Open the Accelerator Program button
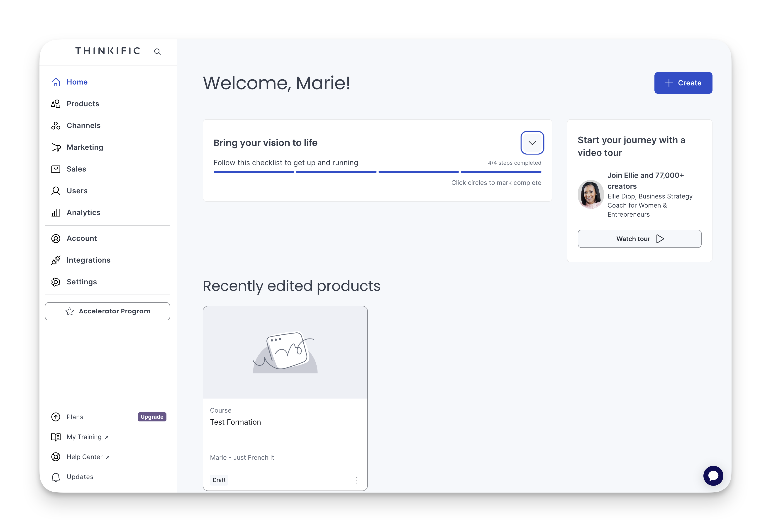Viewport: 771px width, 532px height. [107, 311]
